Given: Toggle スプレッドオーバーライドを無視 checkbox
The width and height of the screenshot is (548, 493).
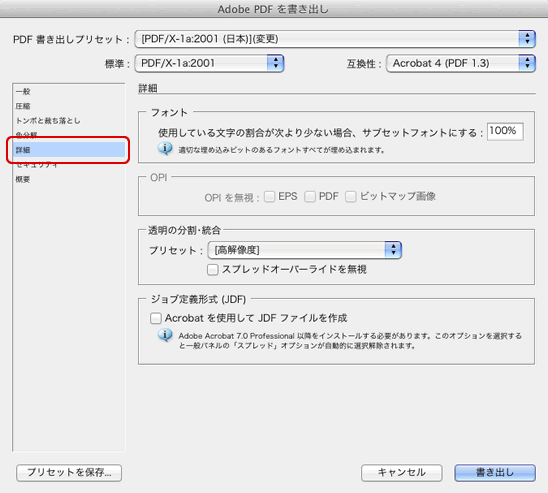Looking at the screenshot, I should (x=212, y=270).
